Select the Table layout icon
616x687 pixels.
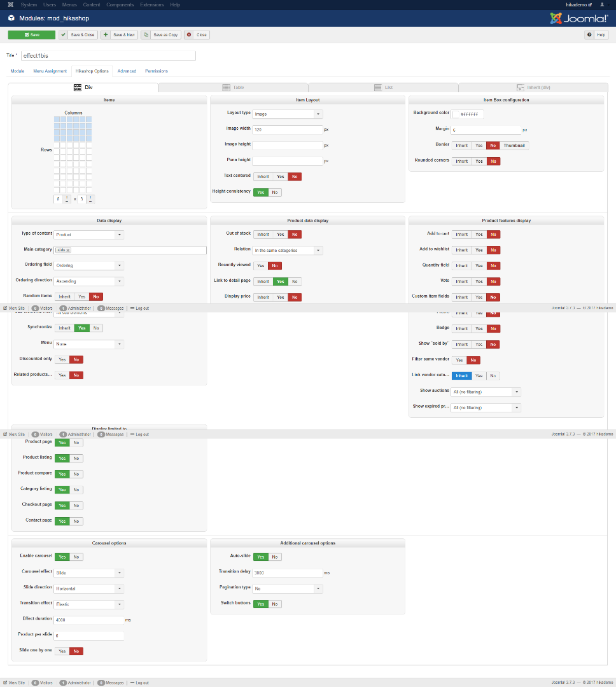pos(227,87)
